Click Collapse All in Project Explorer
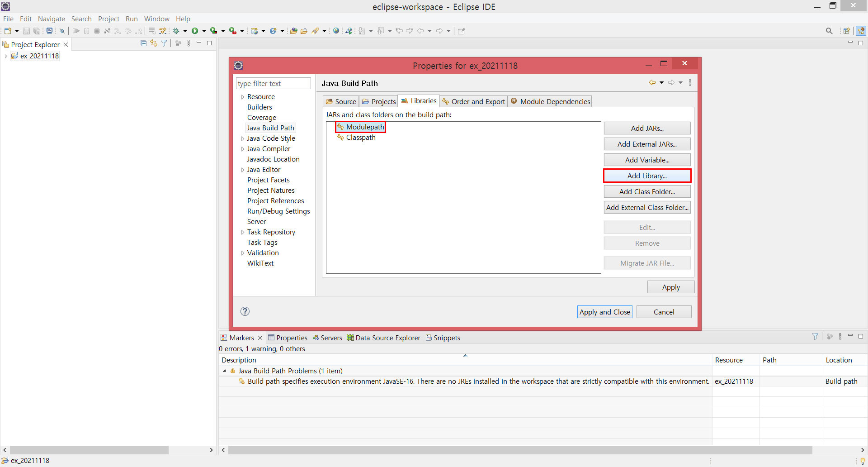868x467 pixels. pos(143,43)
